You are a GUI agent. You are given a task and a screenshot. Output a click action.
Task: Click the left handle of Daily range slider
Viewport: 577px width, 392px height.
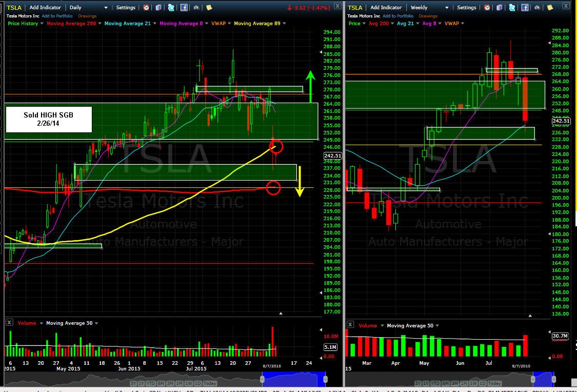[x=263, y=379]
